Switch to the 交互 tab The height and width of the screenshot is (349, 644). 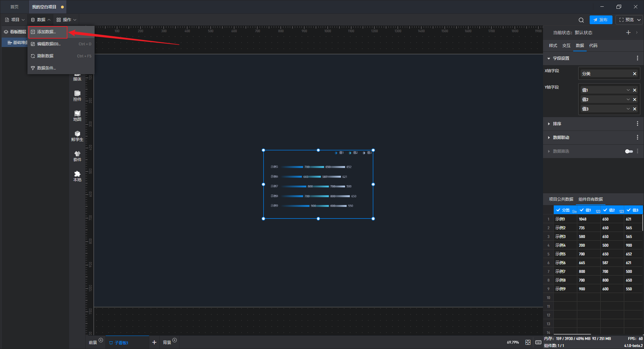pyautogui.click(x=566, y=46)
